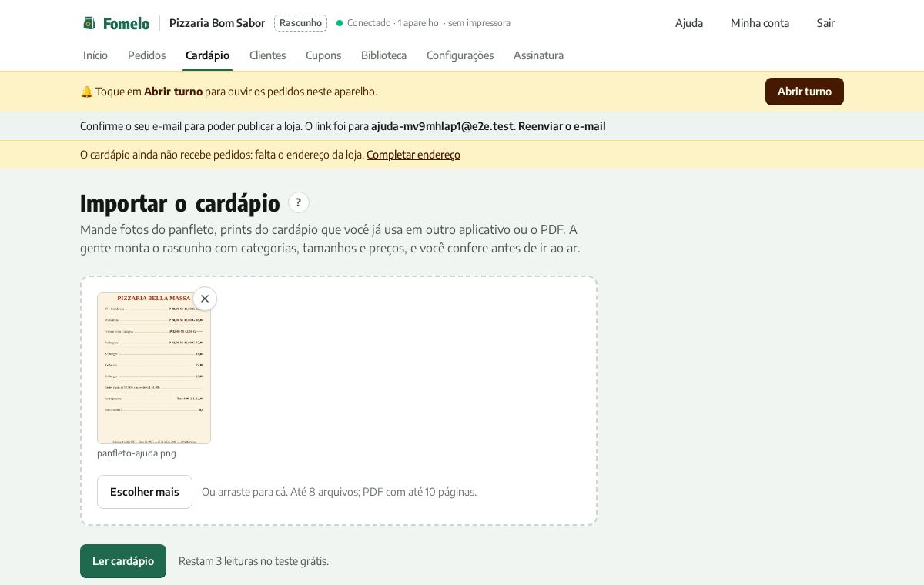Click the bell icon in the turno banner
This screenshot has width=924, height=585.
point(86,92)
